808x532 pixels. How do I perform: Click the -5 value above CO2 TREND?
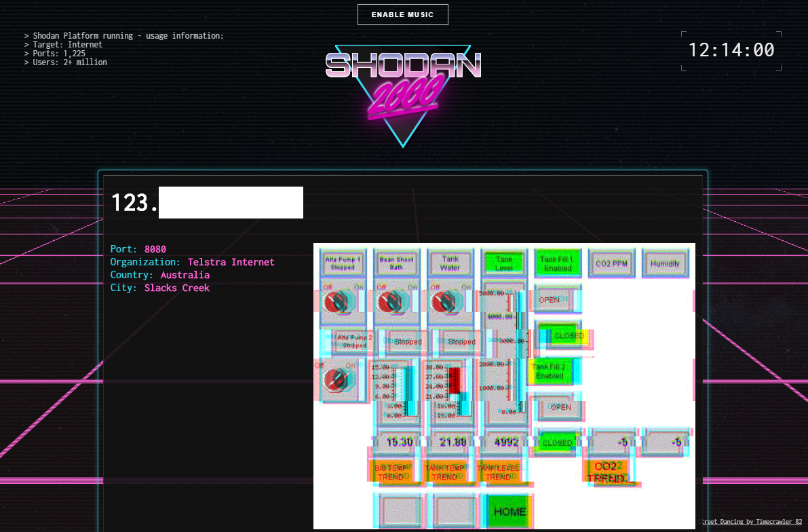coord(611,442)
